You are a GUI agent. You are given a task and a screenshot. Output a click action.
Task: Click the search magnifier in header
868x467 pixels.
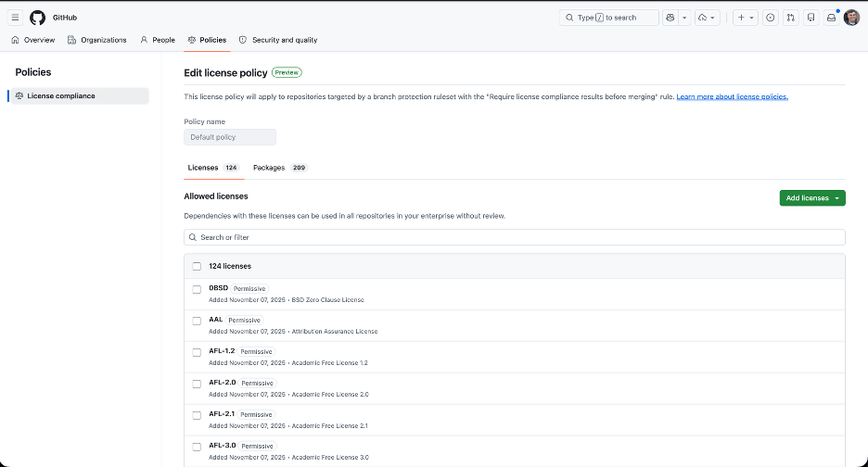pyautogui.click(x=569, y=18)
